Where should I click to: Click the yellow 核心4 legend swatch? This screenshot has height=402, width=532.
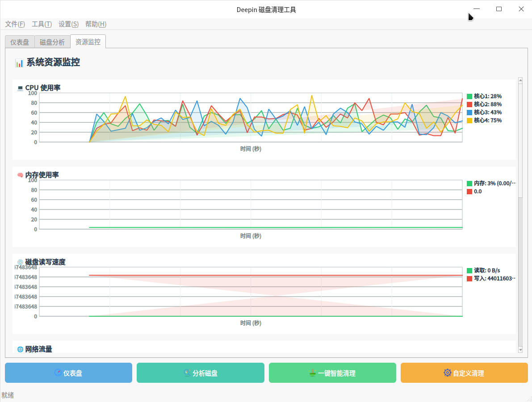tap(469, 121)
